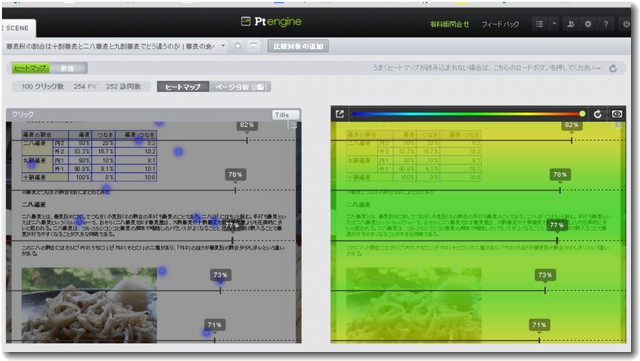Open the user account icon
This screenshot has width=640, height=361.
[571, 24]
